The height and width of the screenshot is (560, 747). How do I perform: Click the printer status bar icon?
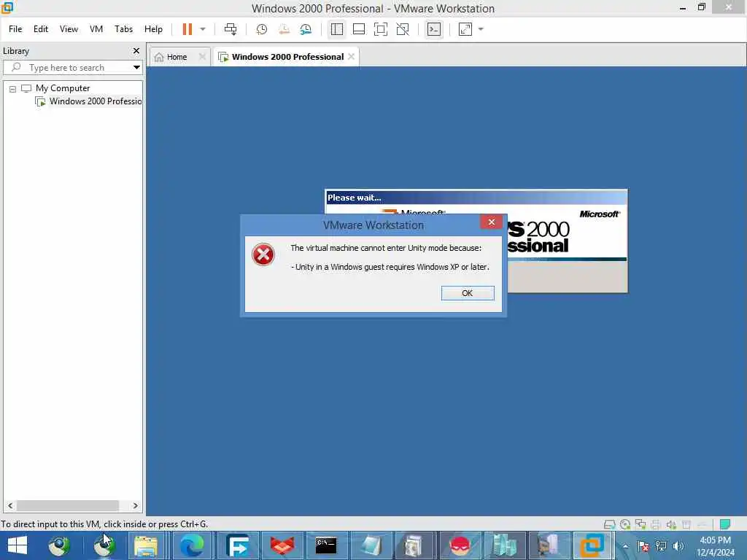coord(656,524)
